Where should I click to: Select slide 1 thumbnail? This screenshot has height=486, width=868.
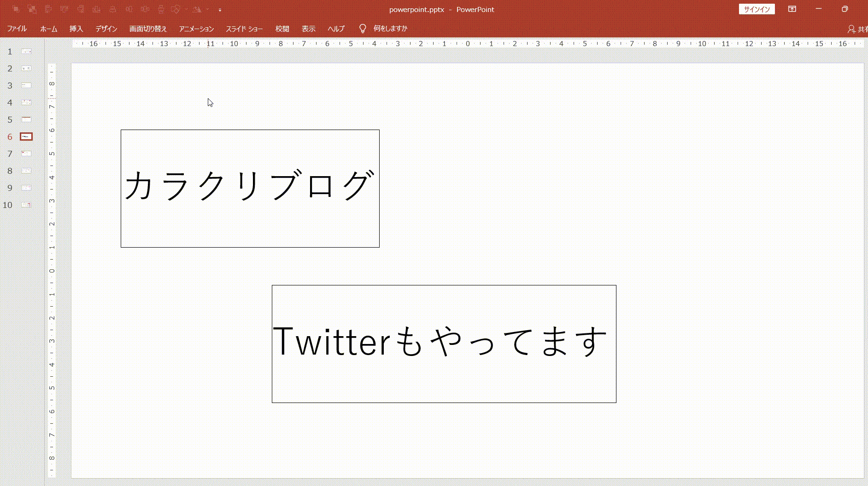pyautogui.click(x=27, y=51)
